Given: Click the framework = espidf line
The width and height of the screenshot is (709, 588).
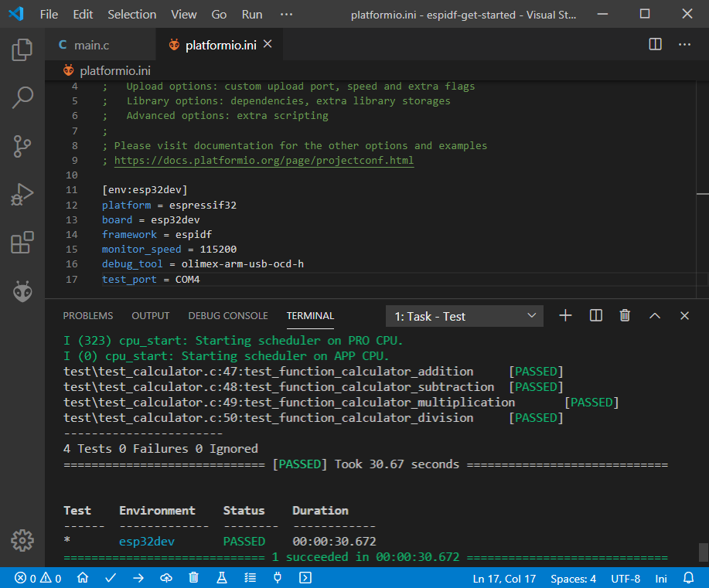Looking at the screenshot, I should (x=156, y=235).
